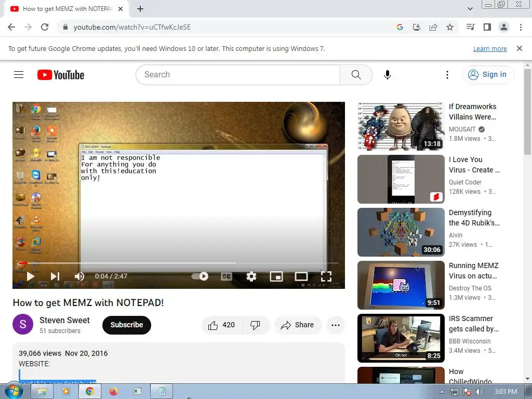532x399 pixels.
Task: Open If Dreamworks Villains Were thumbnail
Action: pos(401,126)
